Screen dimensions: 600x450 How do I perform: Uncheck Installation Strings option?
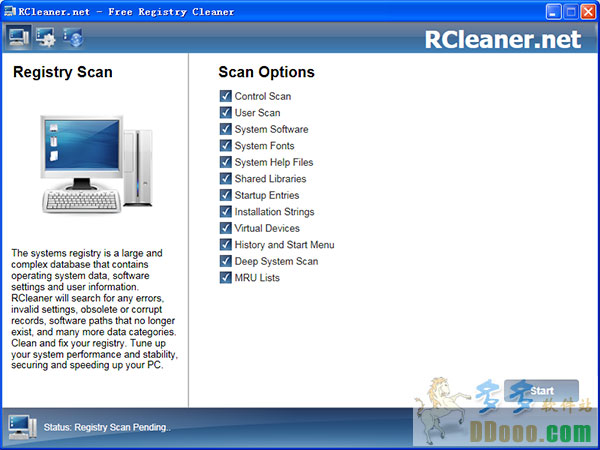(225, 211)
